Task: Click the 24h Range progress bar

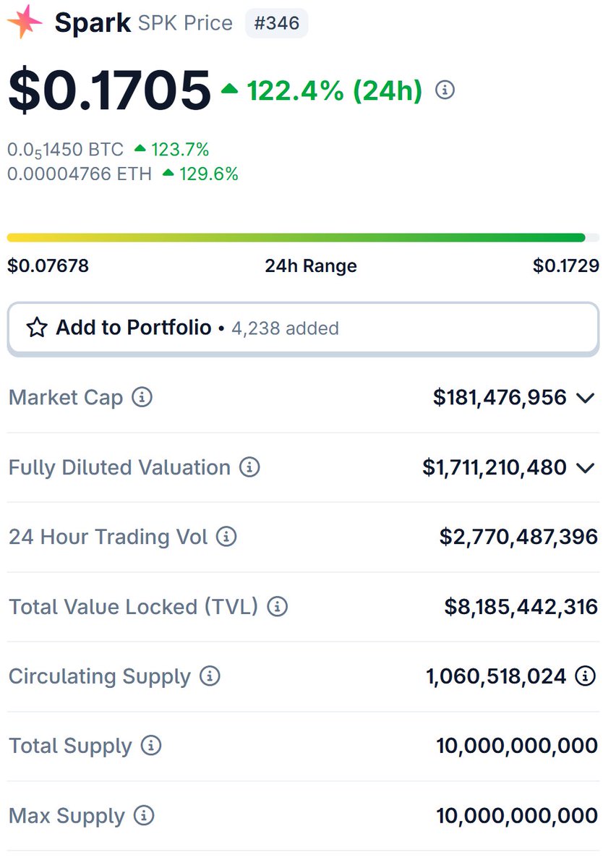Action: (x=303, y=237)
